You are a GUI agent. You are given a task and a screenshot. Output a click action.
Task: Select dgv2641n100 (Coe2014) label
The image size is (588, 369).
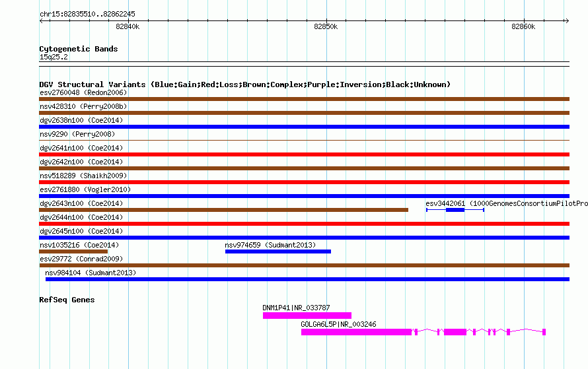point(81,148)
